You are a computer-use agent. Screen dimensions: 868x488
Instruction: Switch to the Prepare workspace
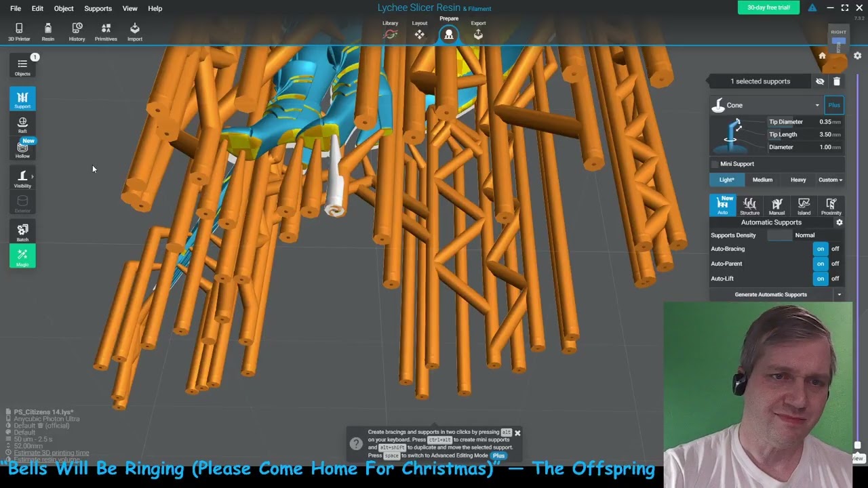pyautogui.click(x=449, y=29)
